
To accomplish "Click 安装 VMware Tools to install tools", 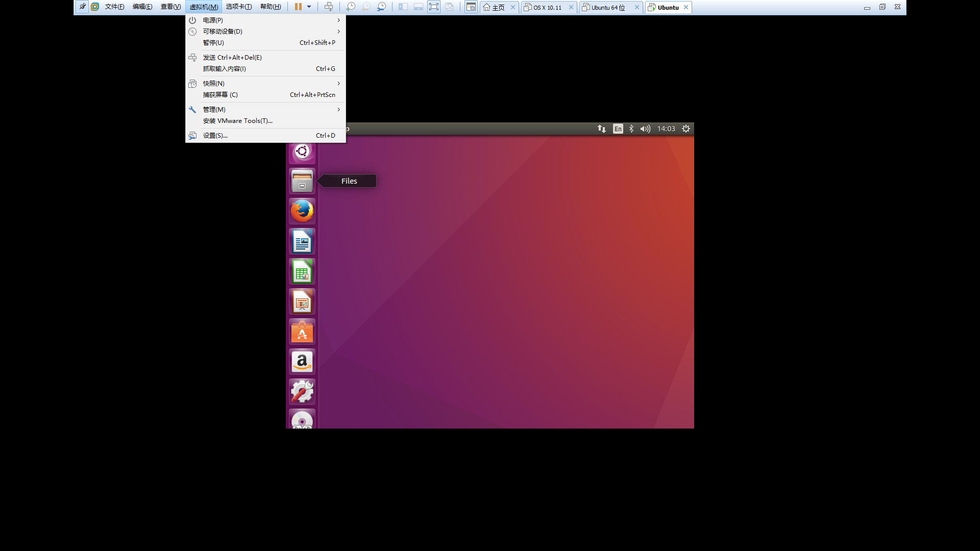I will click(x=237, y=121).
